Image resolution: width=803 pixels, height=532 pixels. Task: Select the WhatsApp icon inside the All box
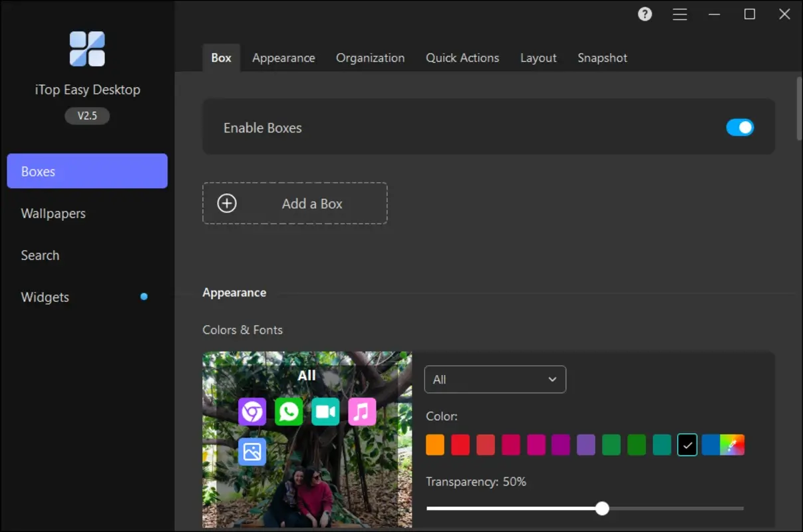click(x=289, y=411)
